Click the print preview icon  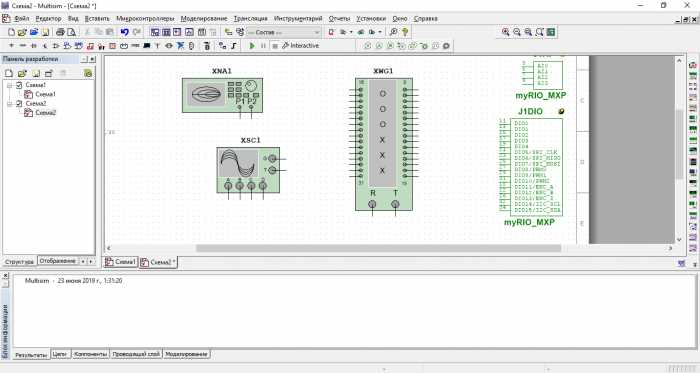pos(71,32)
